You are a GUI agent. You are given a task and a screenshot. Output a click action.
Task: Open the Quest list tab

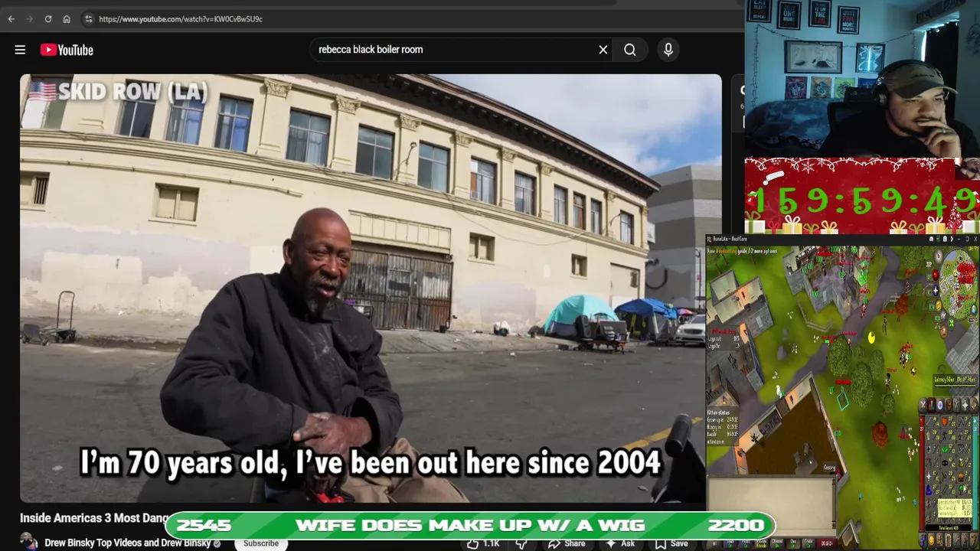coord(940,404)
